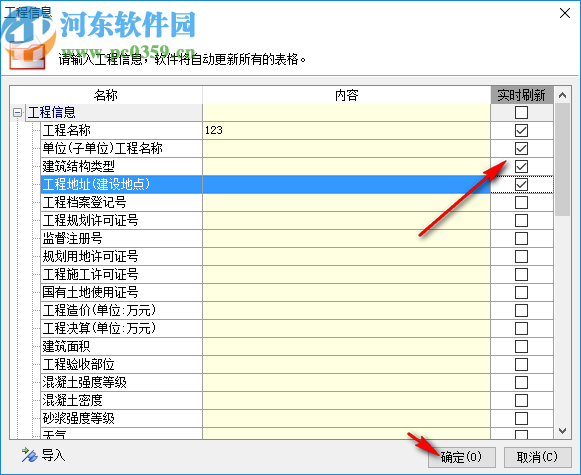Enable 实时刷新 for 工程档案登记号
Viewport: 581px width, 475px height.
(x=521, y=202)
